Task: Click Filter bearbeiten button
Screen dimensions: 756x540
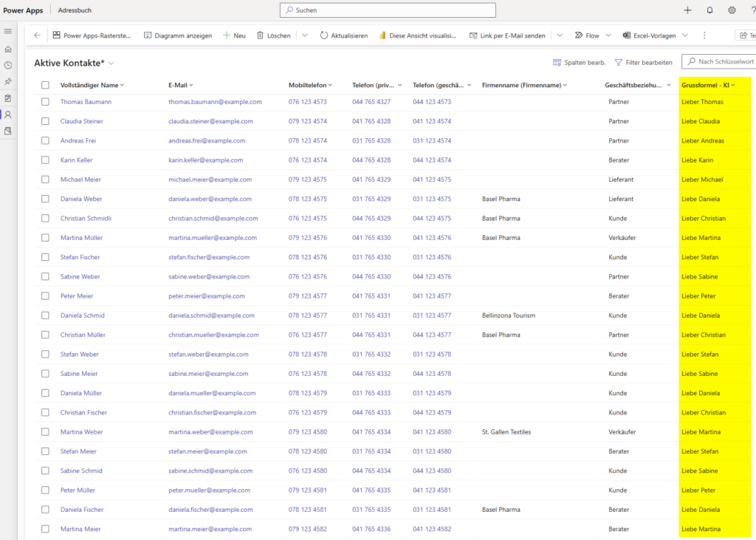Action: pyautogui.click(x=643, y=63)
